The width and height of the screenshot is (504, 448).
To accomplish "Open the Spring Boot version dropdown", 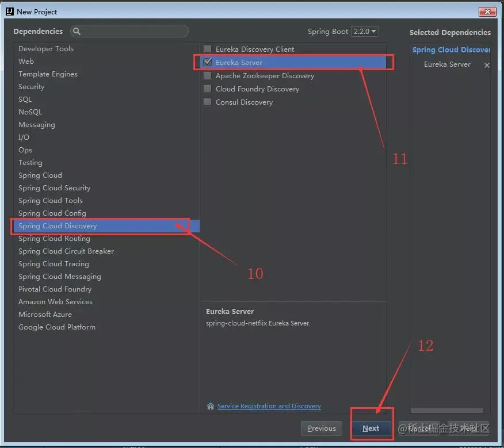I will click(x=365, y=32).
